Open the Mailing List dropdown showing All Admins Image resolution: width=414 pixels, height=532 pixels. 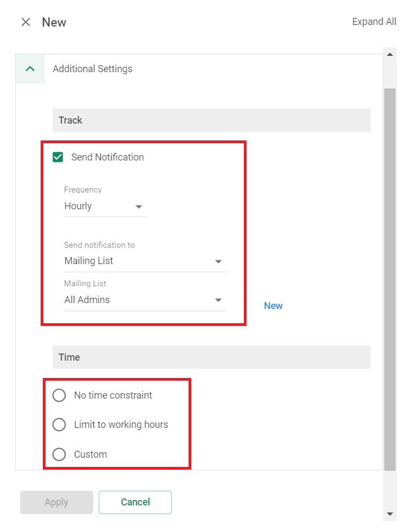coord(145,300)
